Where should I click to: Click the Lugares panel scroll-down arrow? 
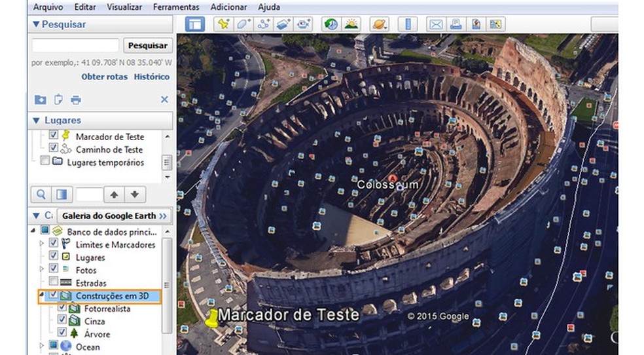pyautogui.click(x=167, y=177)
